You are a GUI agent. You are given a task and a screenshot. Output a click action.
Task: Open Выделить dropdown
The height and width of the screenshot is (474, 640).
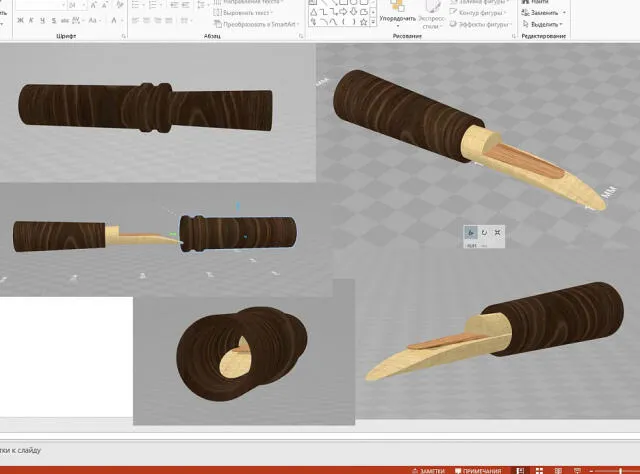coord(543,24)
